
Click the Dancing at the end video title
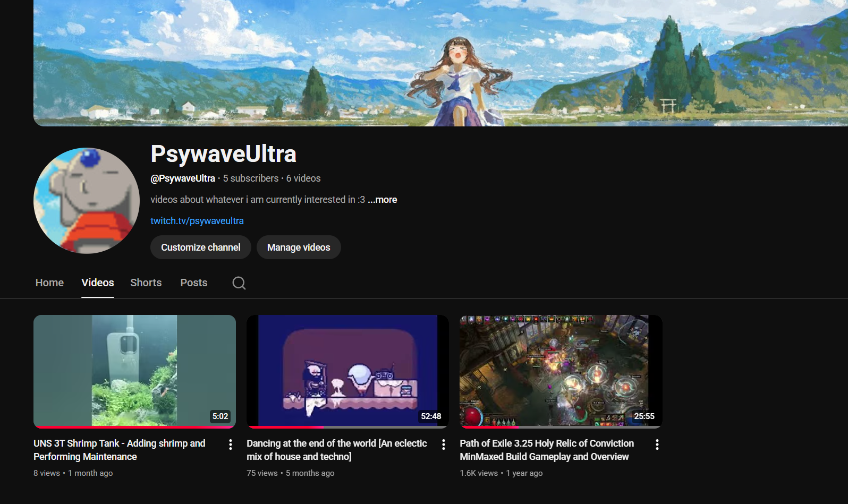click(x=336, y=450)
